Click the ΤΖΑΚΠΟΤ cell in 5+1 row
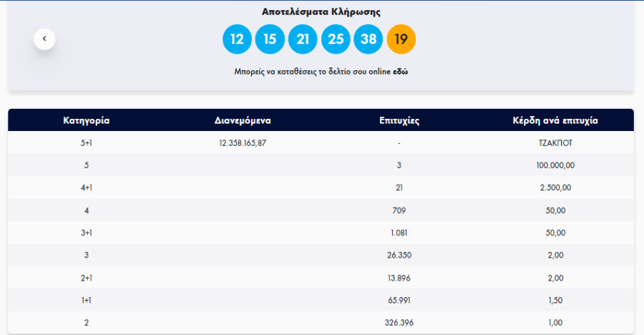The height and width of the screenshot is (335, 644). pyautogui.click(x=555, y=142)
